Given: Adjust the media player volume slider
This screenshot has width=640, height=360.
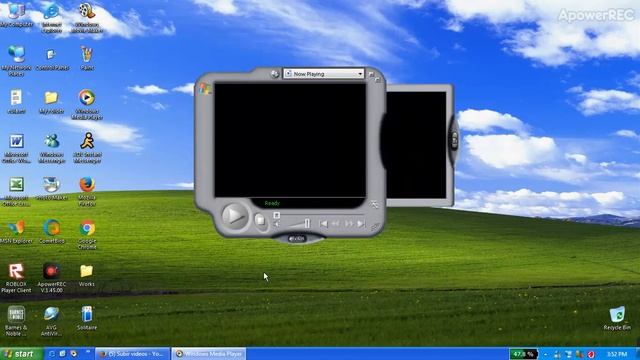Looking at the screenshot, I should click(307, 223).
